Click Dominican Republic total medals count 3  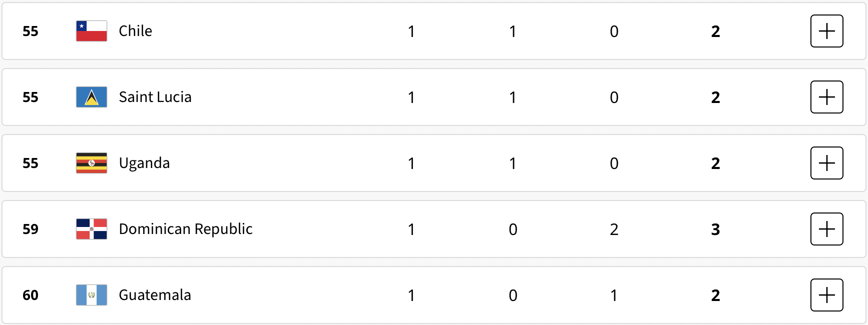click(715, 229)
